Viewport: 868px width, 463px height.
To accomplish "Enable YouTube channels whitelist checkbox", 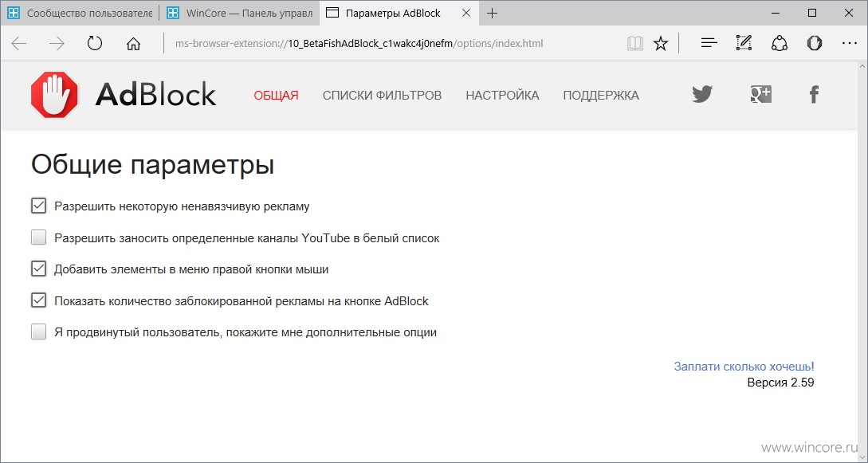I will (x=38, y=237).
